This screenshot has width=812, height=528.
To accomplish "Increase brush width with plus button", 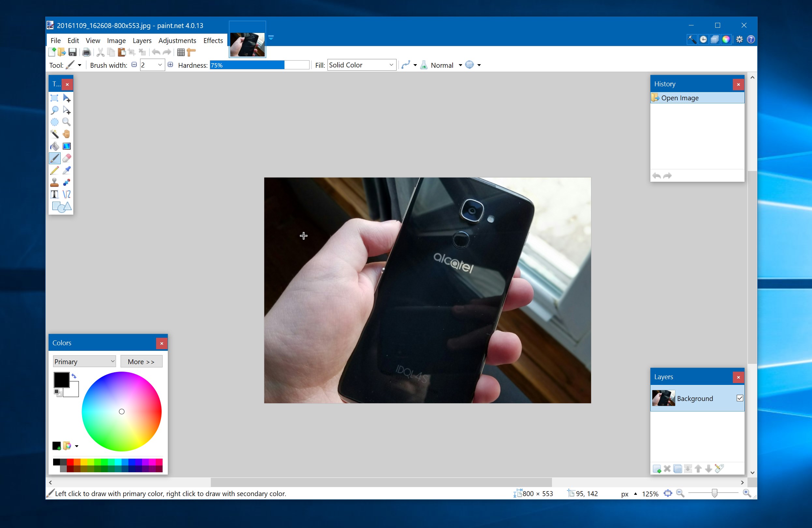I will tap(170, 65).
